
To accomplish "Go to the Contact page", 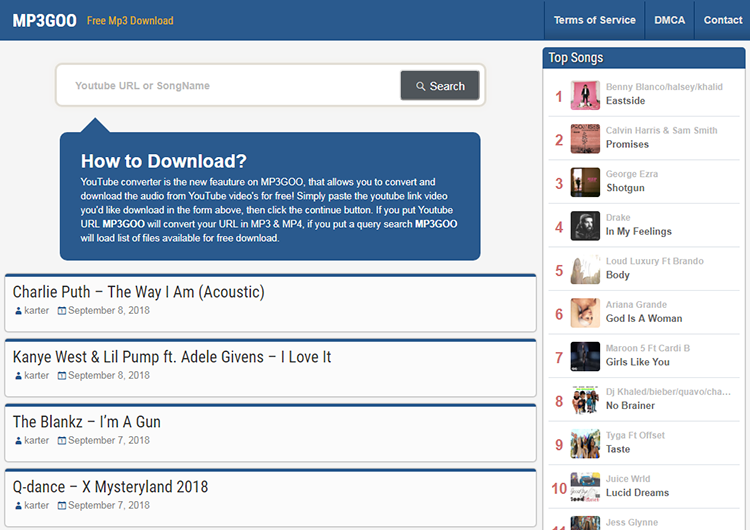I will 723,20.
